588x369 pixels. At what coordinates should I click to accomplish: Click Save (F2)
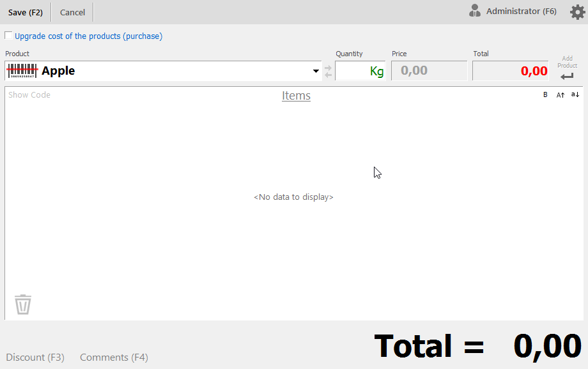26,12
